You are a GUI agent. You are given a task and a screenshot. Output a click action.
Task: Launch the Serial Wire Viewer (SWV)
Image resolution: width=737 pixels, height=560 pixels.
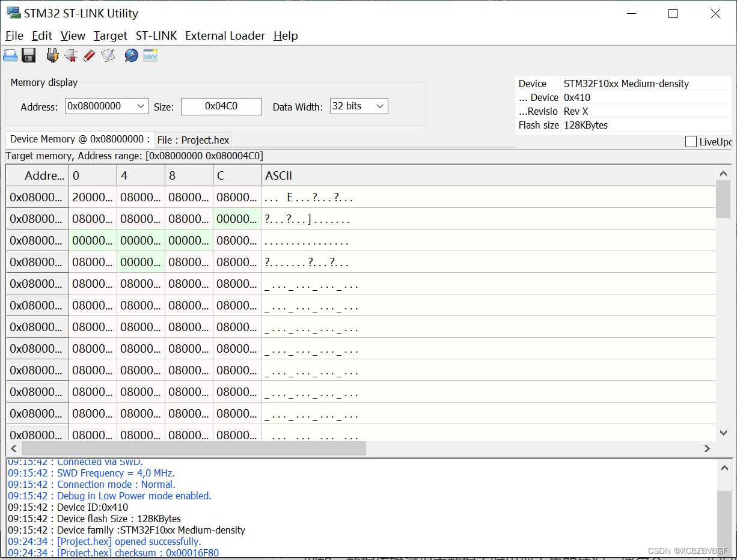click(x=150, y=55)
